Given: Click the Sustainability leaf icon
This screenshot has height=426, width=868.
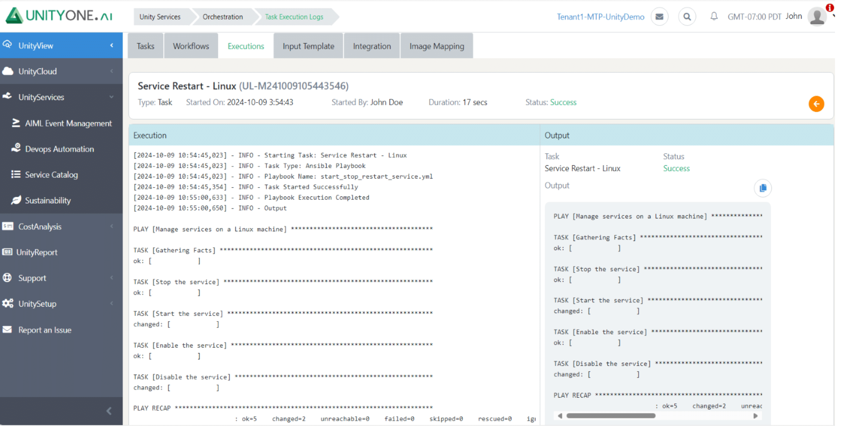Looking at the screenshot, I should (x=16, y=200).
